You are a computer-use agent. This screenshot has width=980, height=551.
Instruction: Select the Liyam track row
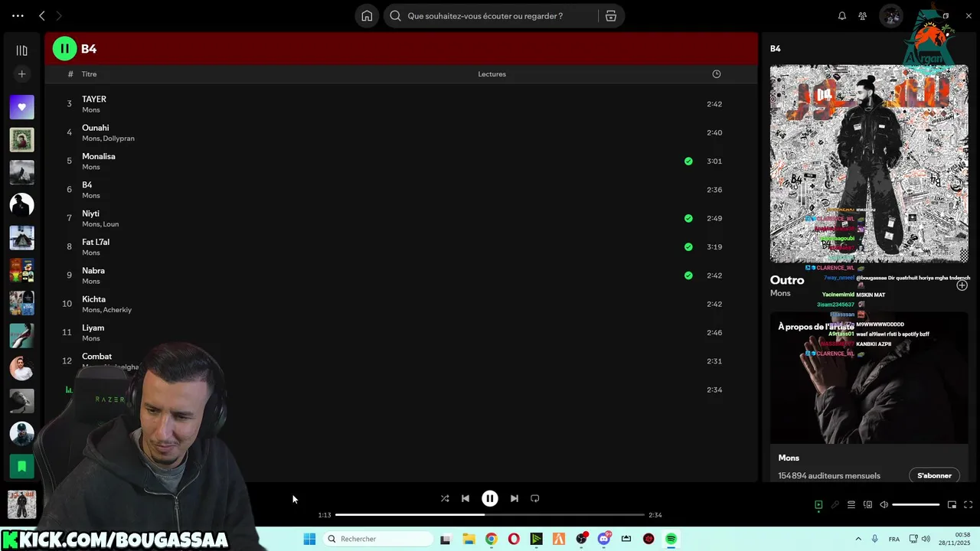pos(400,333)
